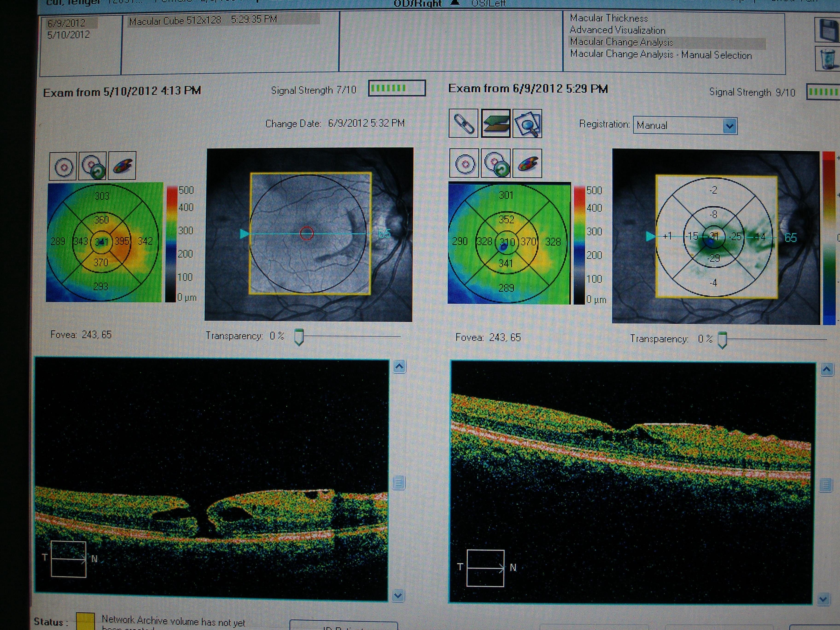
Task: Click the trash bin delete icon
Action: pyautogui.click(x=828, y=58)
